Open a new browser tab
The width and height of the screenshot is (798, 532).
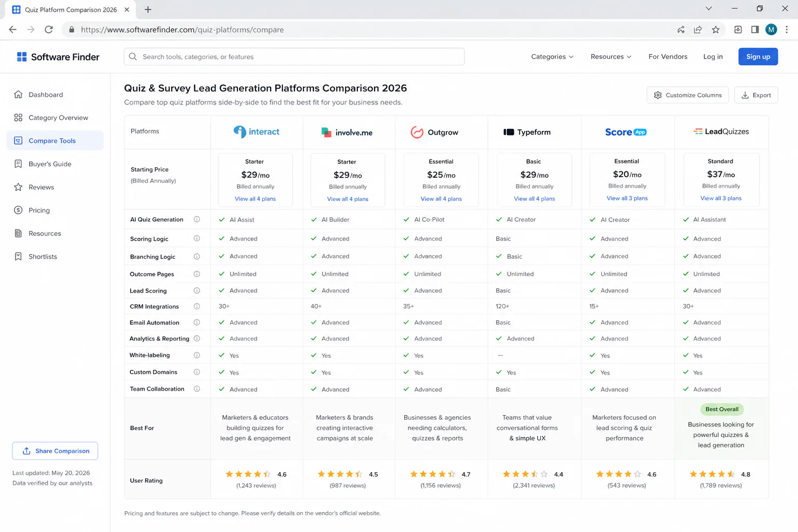pos(148,9)
